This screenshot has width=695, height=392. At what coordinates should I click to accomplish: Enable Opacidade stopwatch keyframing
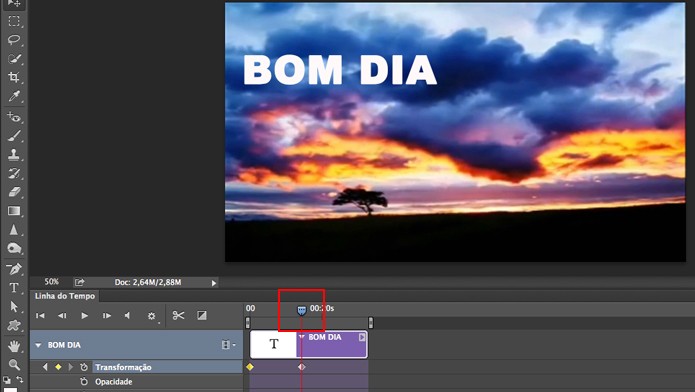click(84, 381)
